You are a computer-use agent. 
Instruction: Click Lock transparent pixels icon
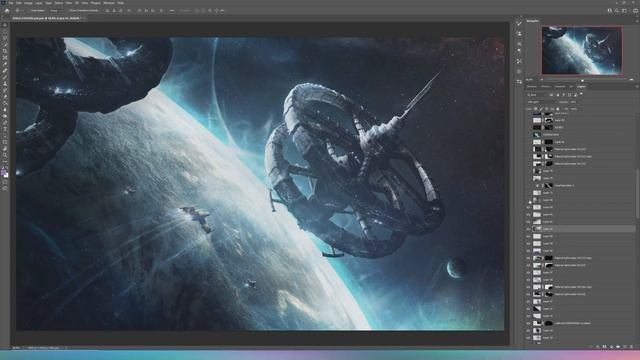coord(536,109)
